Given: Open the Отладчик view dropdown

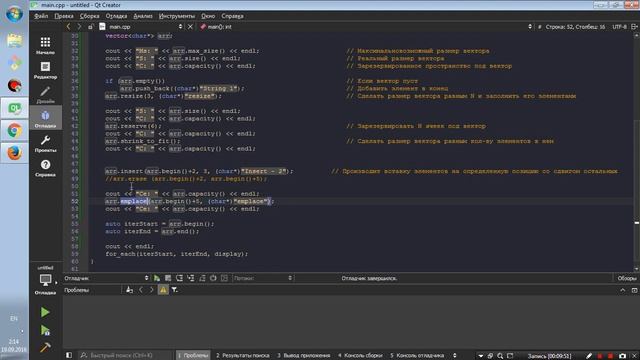Looking at the screenshot, I should (x=107, y=278).
